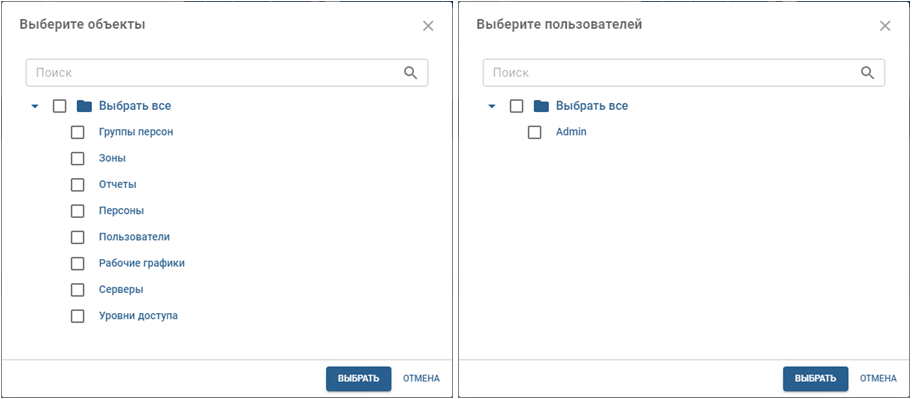Check 'Выбрать все' checkbox in users dialog

click(x=516, y=106)
